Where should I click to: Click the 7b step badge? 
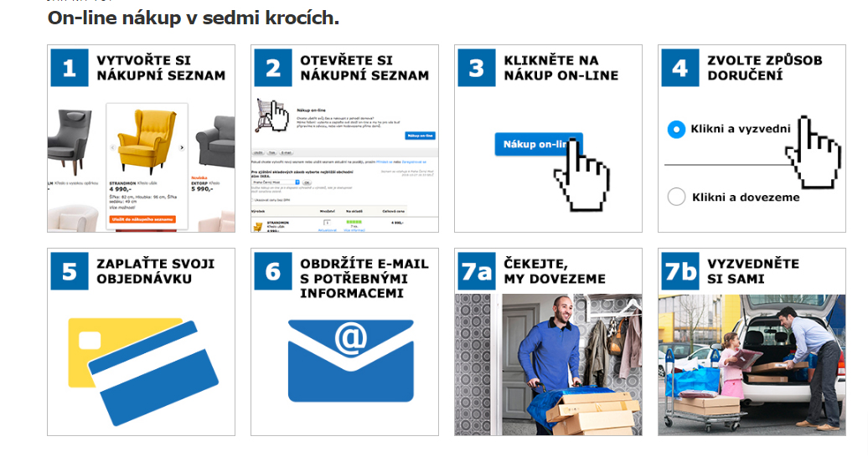coord(679,271)
